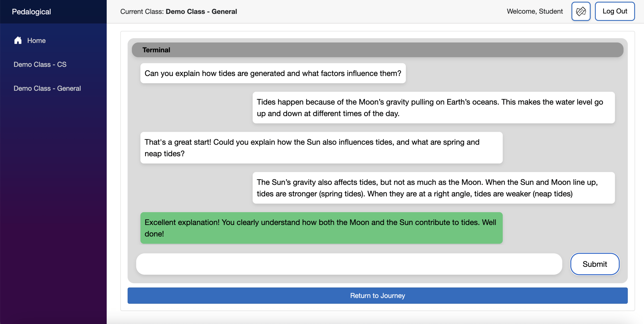Click bold Demo Class - General in header

click(201, 12)
